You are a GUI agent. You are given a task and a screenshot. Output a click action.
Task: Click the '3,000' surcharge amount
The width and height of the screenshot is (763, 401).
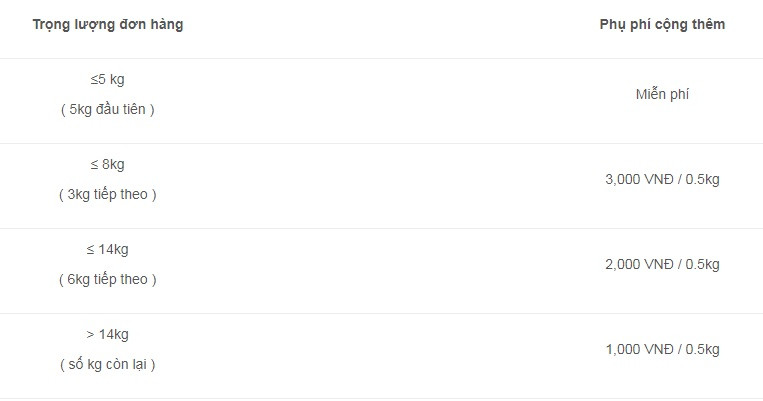[x=623, y=179]
